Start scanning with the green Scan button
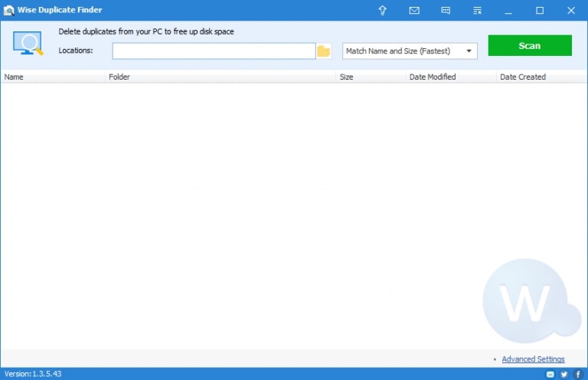Viewport: 588px width, 380px height. [530, 46]
